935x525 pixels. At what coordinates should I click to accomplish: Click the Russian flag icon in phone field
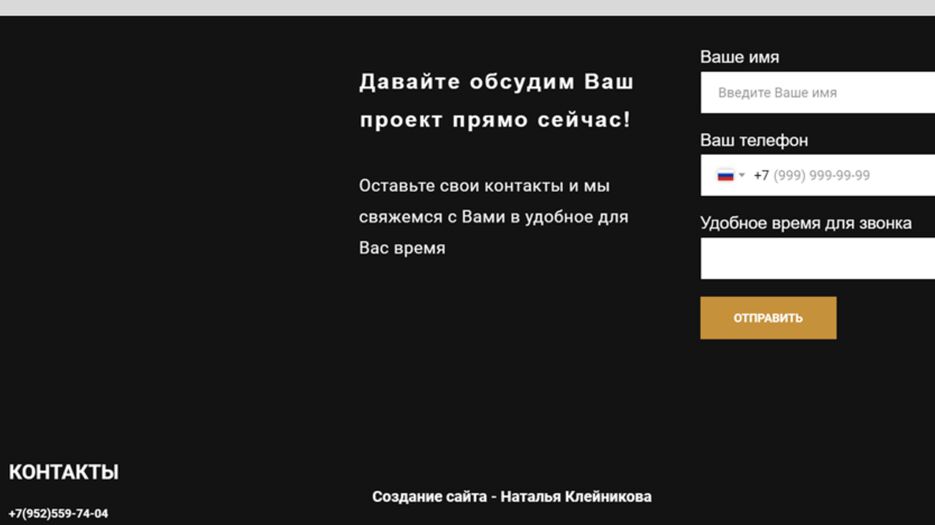click(x=725, y=176)
